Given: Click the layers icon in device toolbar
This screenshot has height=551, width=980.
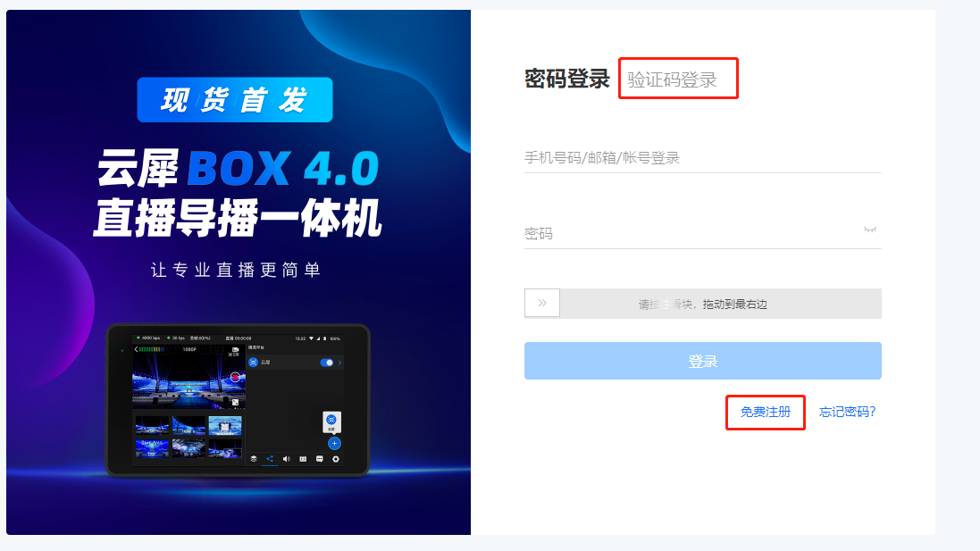Looking at the screenshot, I should point(254,459).
